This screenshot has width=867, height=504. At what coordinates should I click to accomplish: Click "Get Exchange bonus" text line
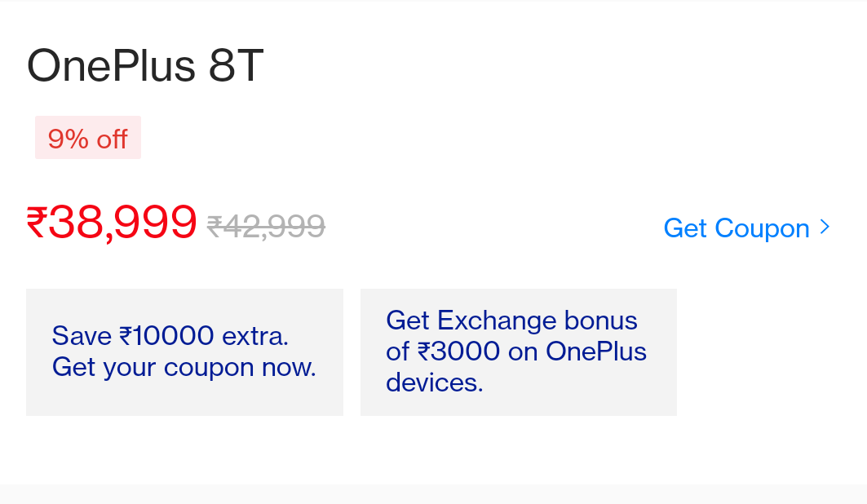point(511,321)
